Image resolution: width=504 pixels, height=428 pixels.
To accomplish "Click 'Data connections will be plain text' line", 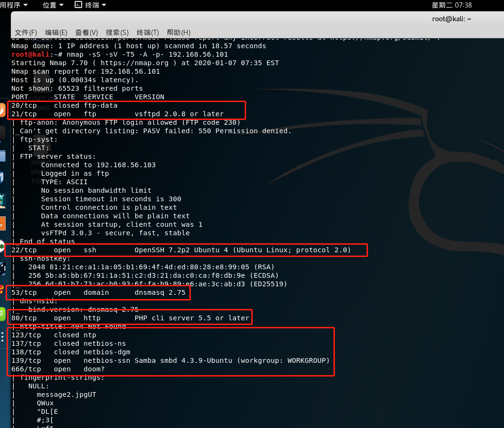I will (115, 216).
